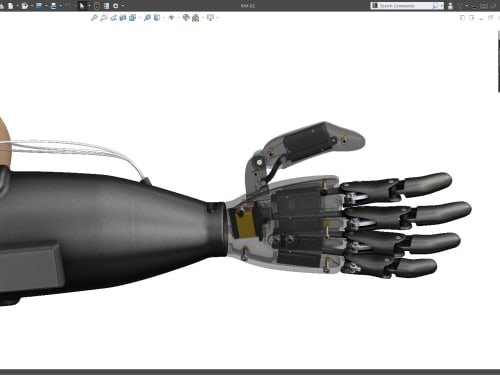
Task: Activate the Select arrow cursor tool
Action: (82, 6)
